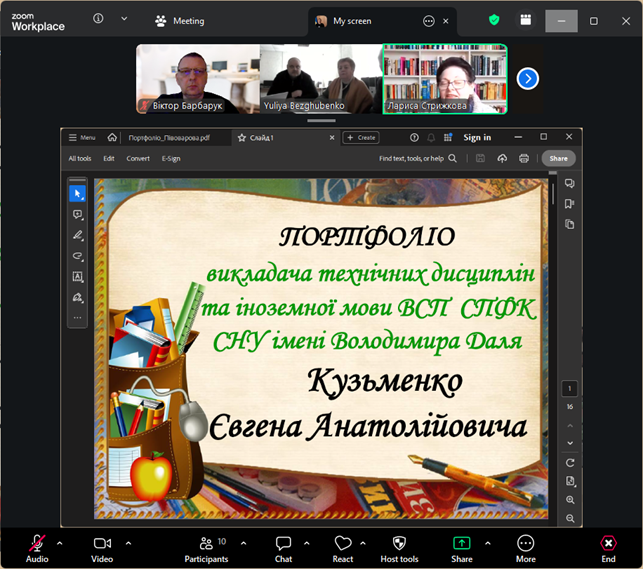Open the React button
643x569 pixels.
click(x=343, y=549)
